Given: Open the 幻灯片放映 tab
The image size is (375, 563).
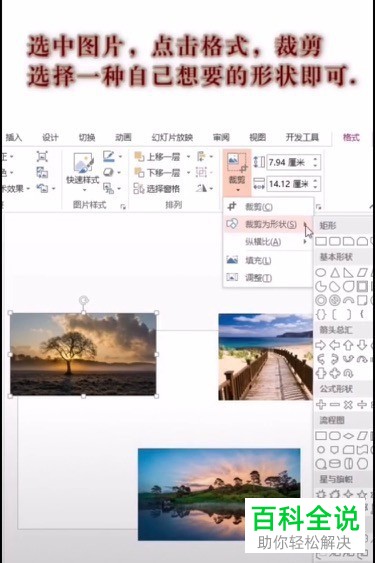Looking at the screenshot, I should [172, 138].
